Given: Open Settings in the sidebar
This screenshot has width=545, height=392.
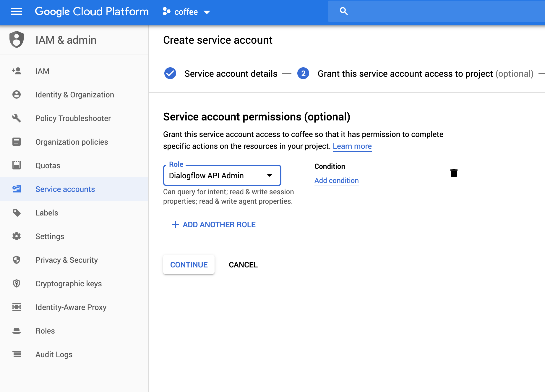Looking at the screenshot, I should [74, 236].
